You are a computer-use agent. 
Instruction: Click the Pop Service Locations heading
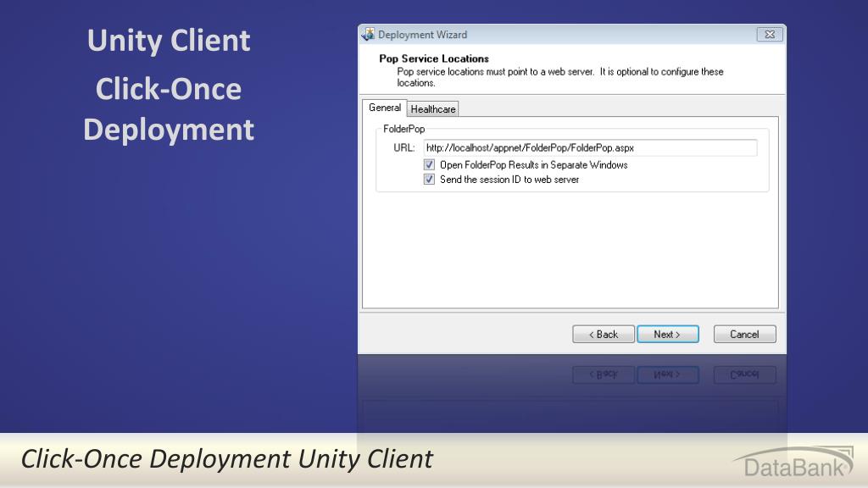tap(434, 58)
